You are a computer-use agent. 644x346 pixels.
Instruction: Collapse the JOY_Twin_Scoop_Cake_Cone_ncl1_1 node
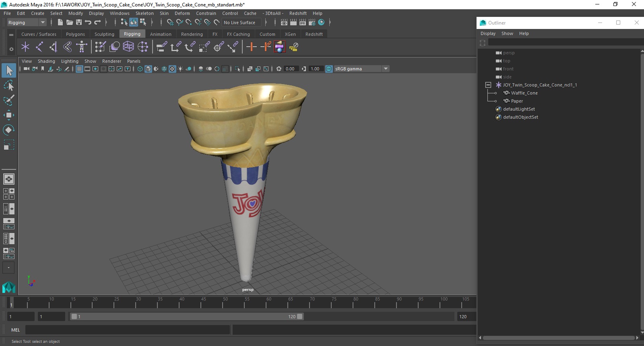488,85
